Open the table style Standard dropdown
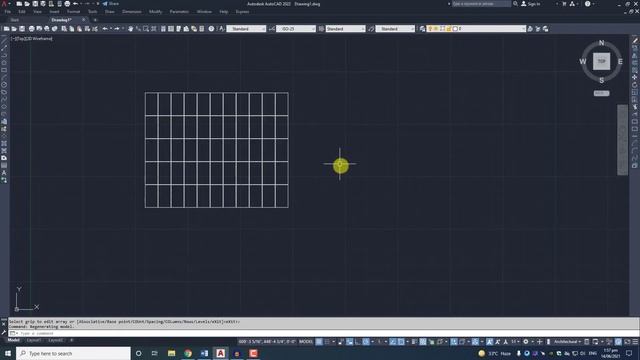640x360 pixels. (345, 29)
